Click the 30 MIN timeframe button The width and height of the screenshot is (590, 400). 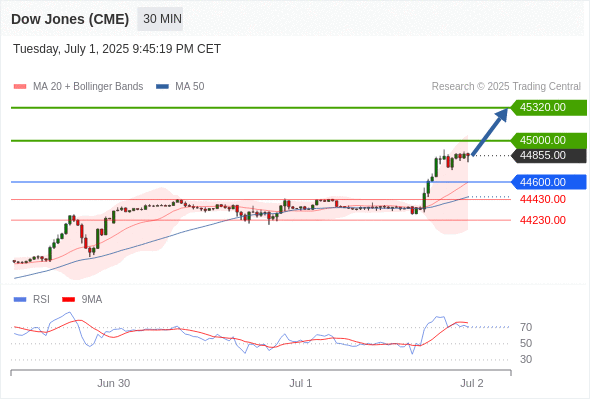coord(160,19)
